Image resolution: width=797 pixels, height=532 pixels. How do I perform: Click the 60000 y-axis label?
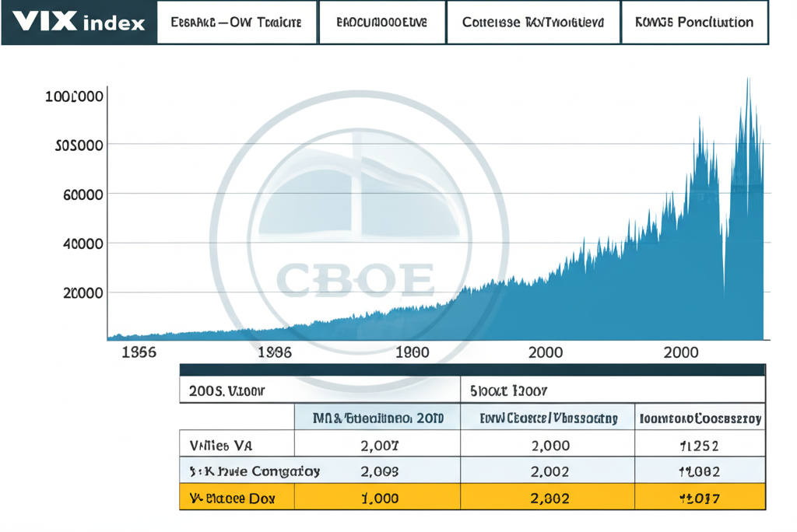coord(83,194)
